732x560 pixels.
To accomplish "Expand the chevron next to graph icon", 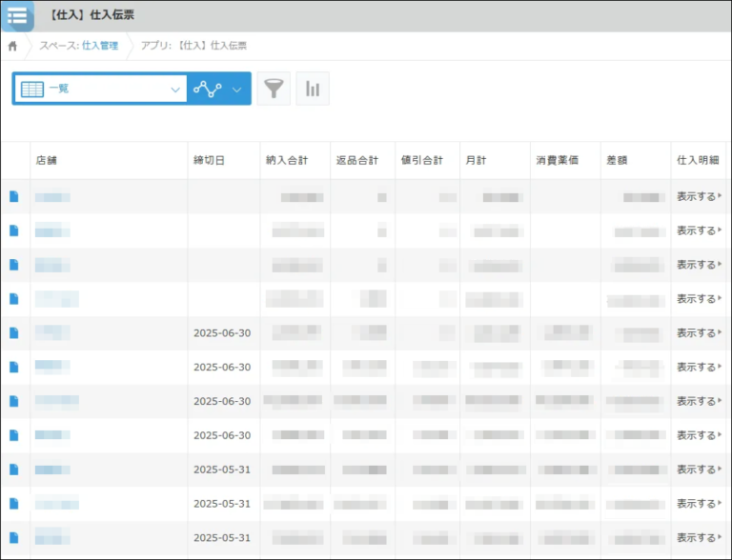I will 237,89.
